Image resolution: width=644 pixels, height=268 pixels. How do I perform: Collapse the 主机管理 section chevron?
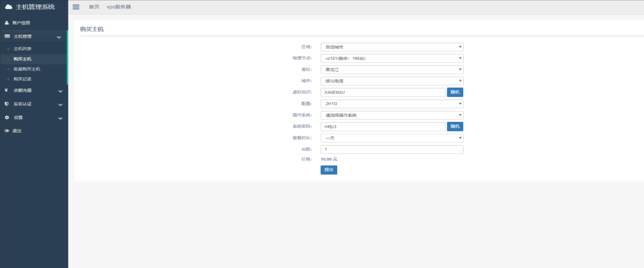pos(59,37)
